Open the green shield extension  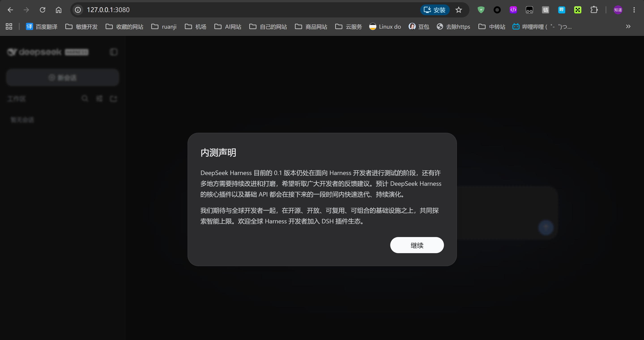tap(481, 10)
